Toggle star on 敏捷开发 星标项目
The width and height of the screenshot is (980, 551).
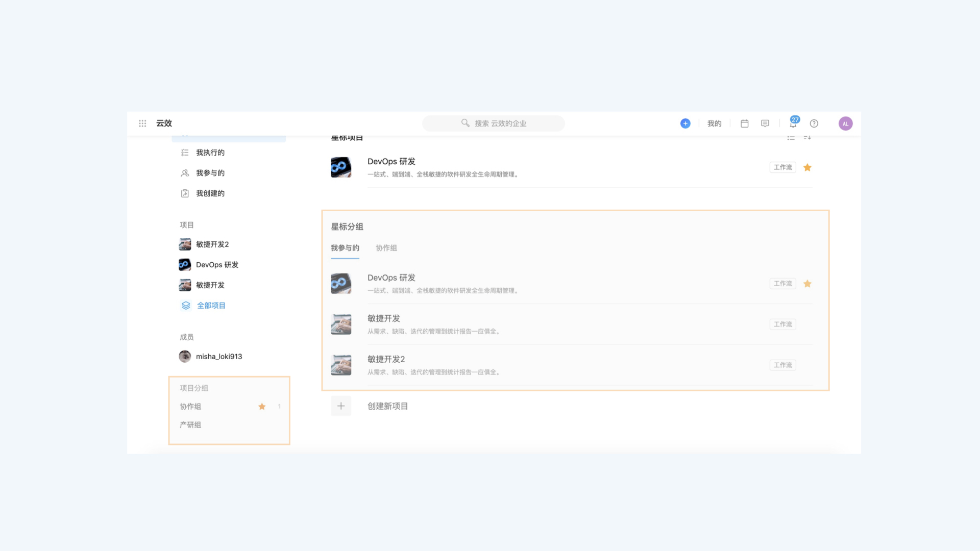pyautogui.click(x=807, y=323)
